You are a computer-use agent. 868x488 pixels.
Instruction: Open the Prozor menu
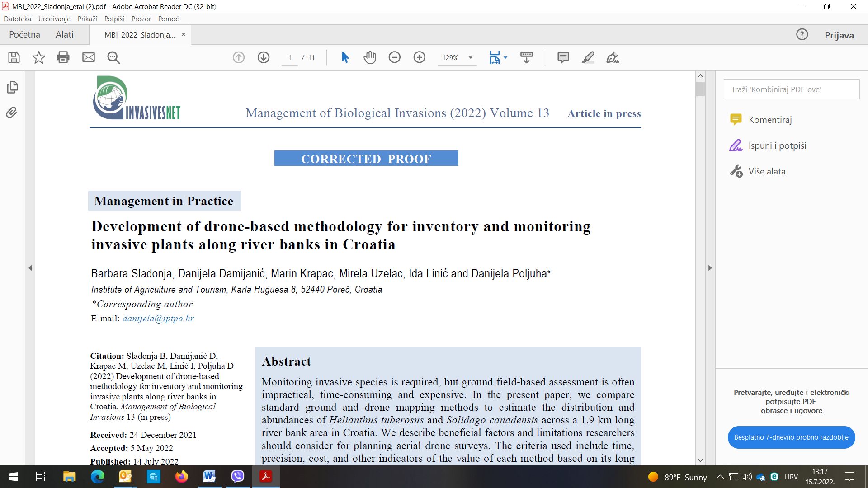pos(141,19)
